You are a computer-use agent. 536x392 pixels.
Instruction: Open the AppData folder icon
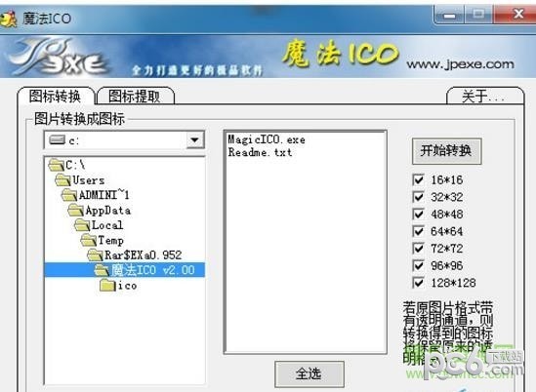point(76,211)
